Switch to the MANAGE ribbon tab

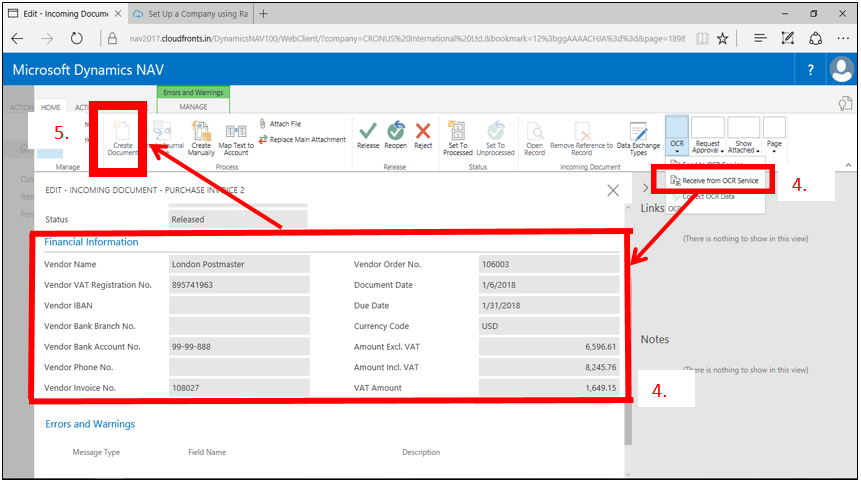tap(193, 107)
